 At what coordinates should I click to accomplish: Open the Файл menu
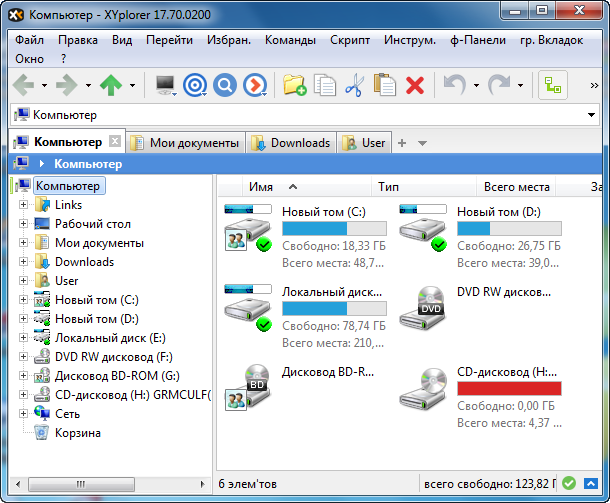click(x=30, y=40)
